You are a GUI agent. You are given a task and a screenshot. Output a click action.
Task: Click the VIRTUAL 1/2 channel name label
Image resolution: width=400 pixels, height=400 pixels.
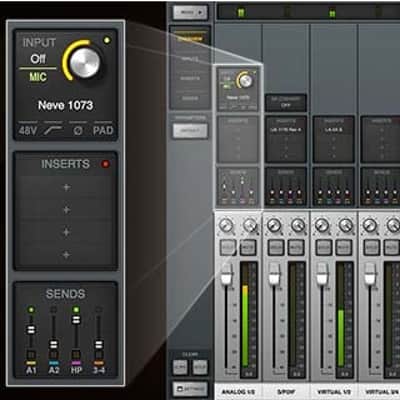pos(334,392)
